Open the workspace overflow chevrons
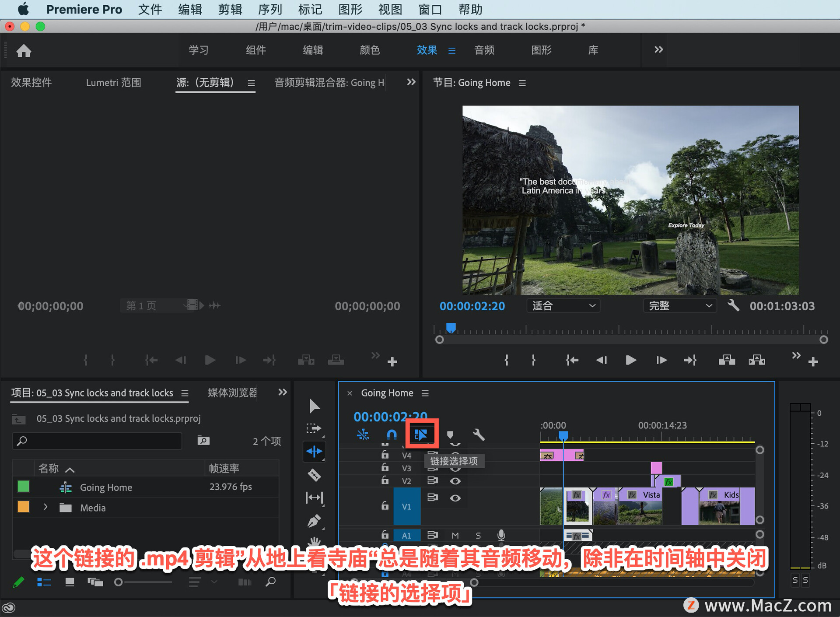 (658, 49)
